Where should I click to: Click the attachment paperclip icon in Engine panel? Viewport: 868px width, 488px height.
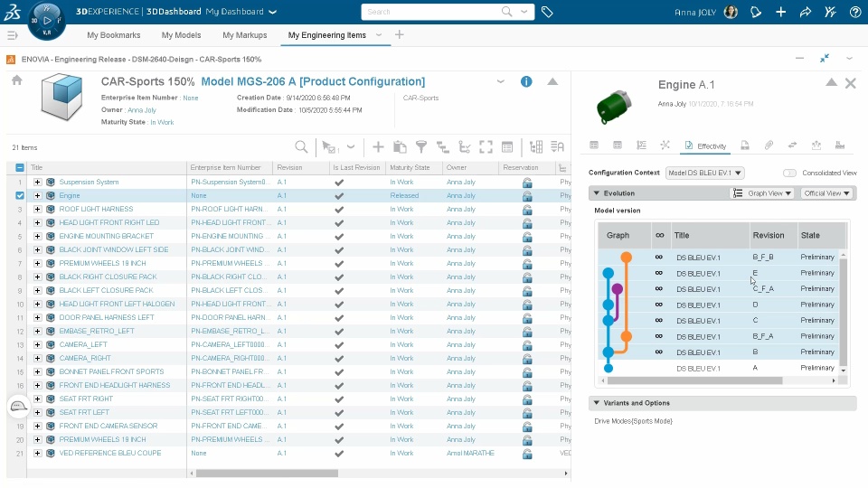click(769, 145)
